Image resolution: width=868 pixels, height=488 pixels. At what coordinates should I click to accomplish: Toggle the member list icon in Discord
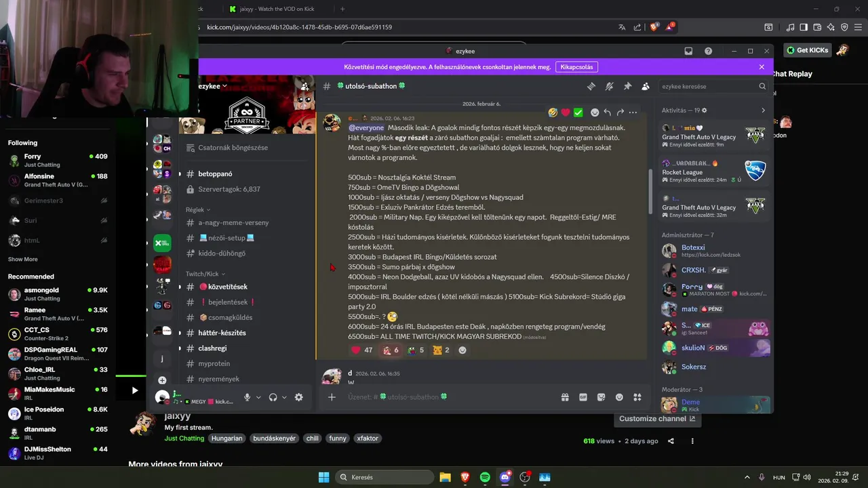click(645, 86)
